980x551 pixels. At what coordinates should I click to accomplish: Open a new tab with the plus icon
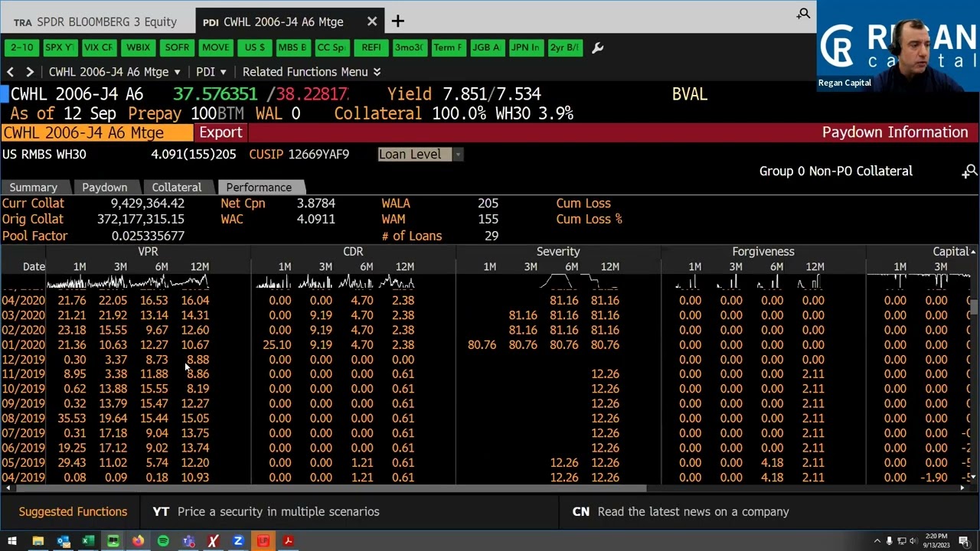coord(397,21)
